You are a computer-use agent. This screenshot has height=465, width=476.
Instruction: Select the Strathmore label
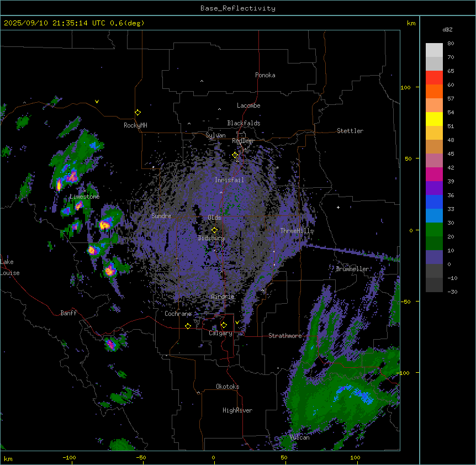285,336
